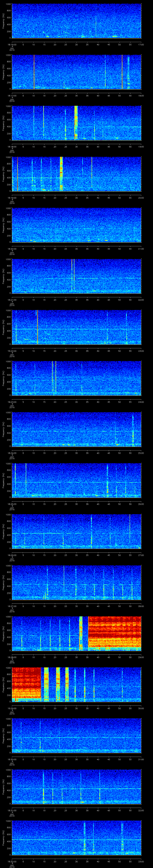This screenshot has height=868, width=153.
Task: Click the '27:00' end time label
Action: 141,555
